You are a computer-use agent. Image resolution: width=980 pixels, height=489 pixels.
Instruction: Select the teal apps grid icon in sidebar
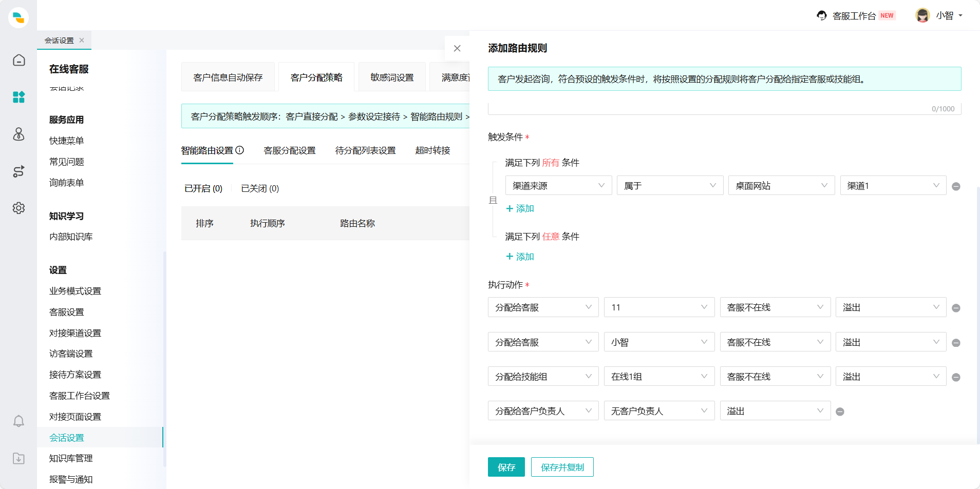18,97
